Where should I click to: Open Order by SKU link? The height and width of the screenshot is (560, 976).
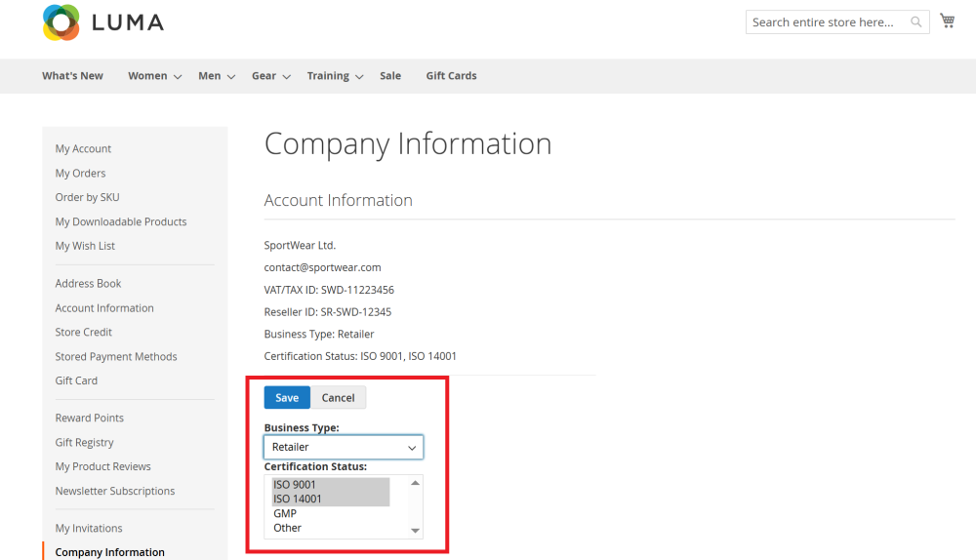[x=87, y=197]
